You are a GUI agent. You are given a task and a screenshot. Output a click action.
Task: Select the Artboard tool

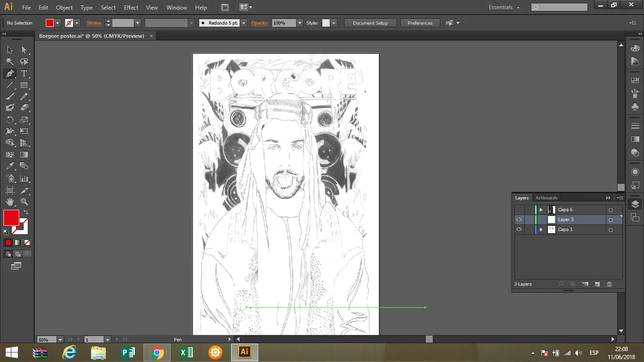pyautogui.click(x=10, y=190)
